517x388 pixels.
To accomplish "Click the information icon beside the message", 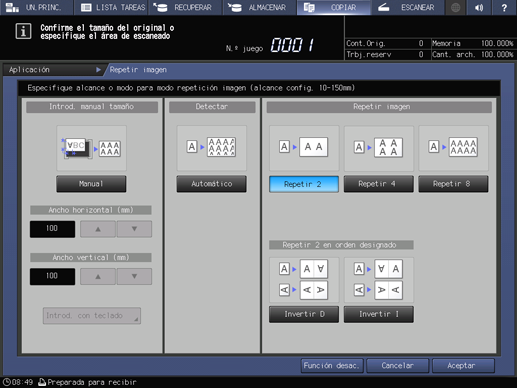I will tap(23, 31).
